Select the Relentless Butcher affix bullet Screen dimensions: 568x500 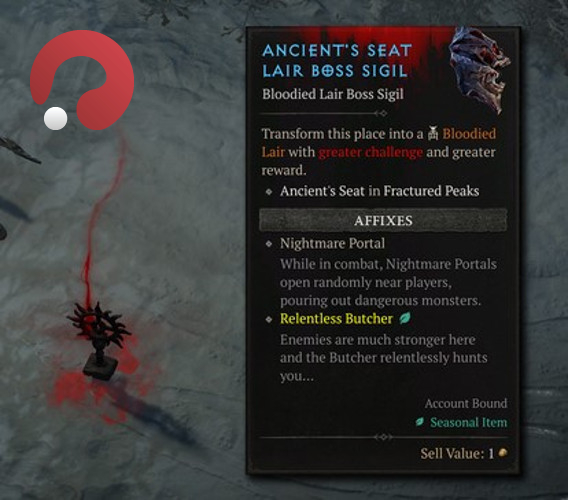point(269,319)
